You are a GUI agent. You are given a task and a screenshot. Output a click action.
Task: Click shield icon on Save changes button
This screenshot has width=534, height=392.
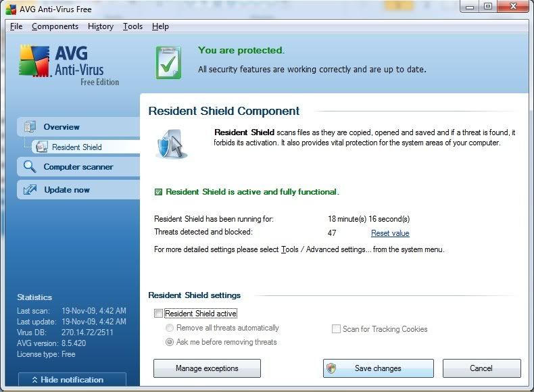(x=331, y=368)
